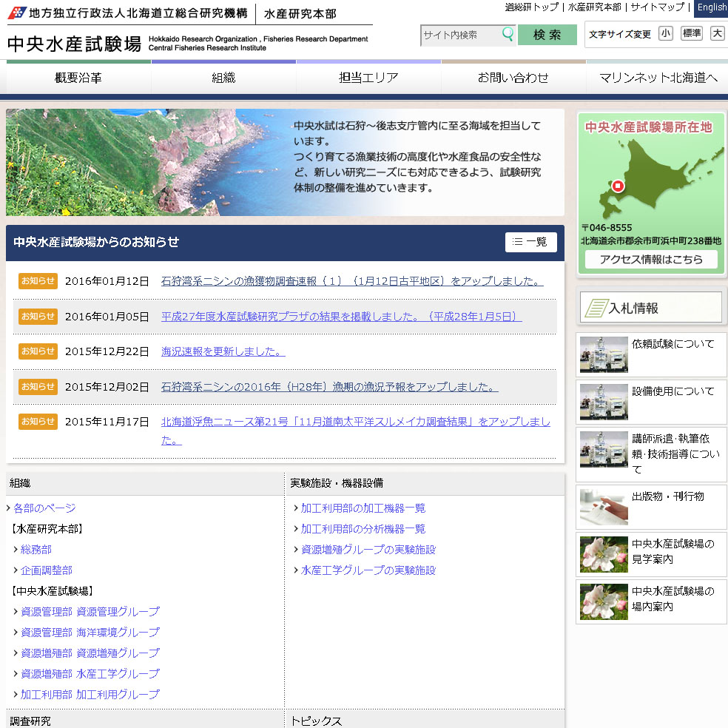The width and height of the screenshot is (728, 728).
Task: Open the 各部のページ arrow link
Action: click(x=44, y=508)
